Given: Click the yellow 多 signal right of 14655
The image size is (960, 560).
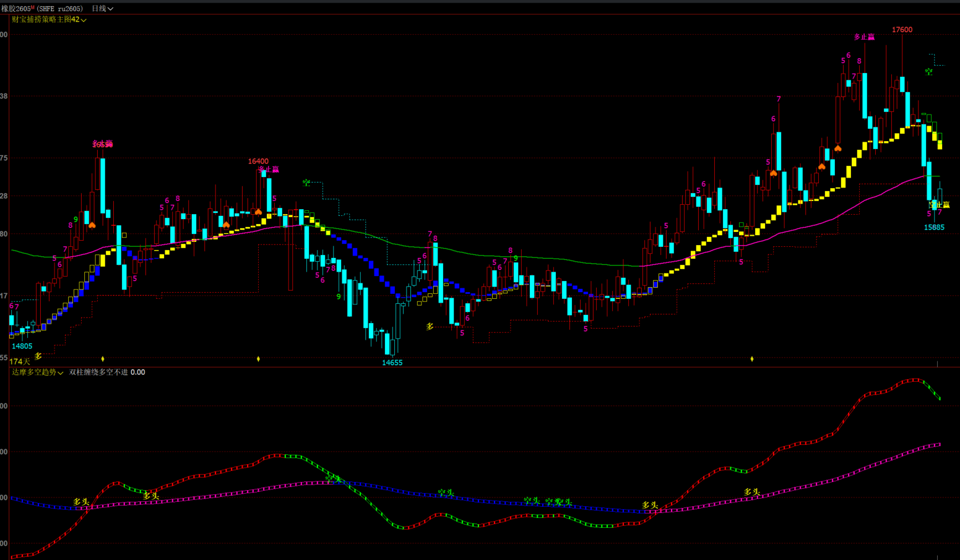Looking at the screenshot, I should coord(430,327).
